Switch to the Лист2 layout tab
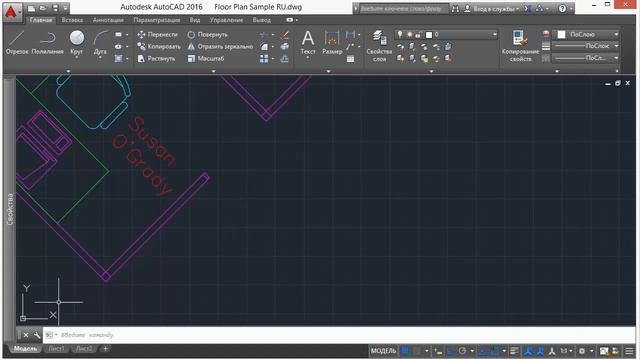This screenshot has height=360, width=640. tap(84, 349)
